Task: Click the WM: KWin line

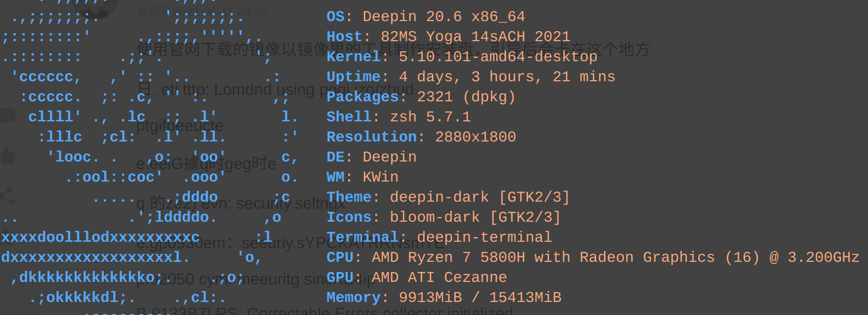Action: pos(362,177)
